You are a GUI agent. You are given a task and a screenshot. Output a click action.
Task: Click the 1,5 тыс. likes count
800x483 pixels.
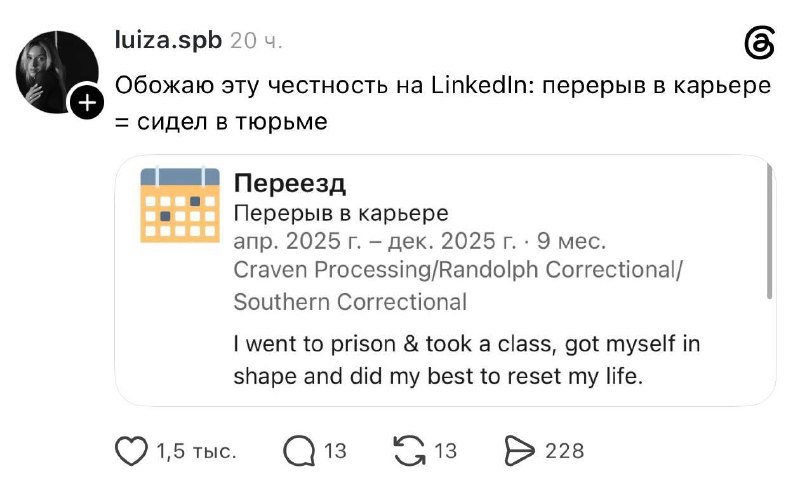point(196,451)
